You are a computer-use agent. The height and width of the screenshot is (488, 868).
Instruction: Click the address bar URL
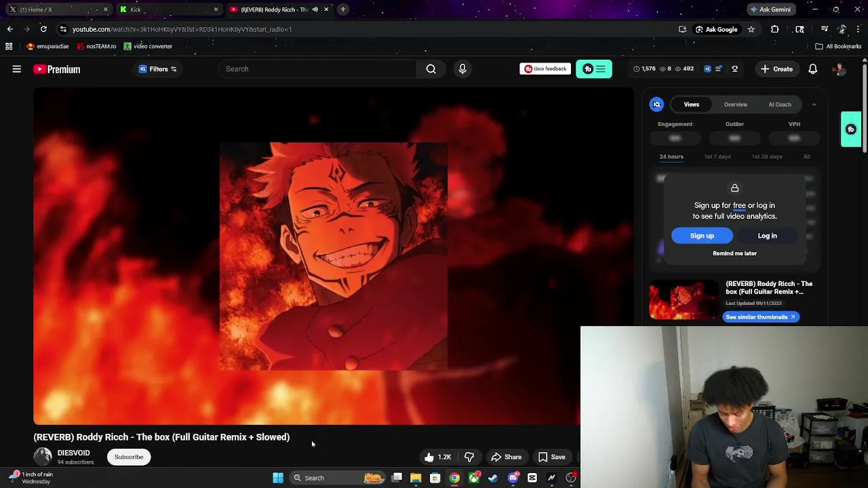click(x=182, y=29)
